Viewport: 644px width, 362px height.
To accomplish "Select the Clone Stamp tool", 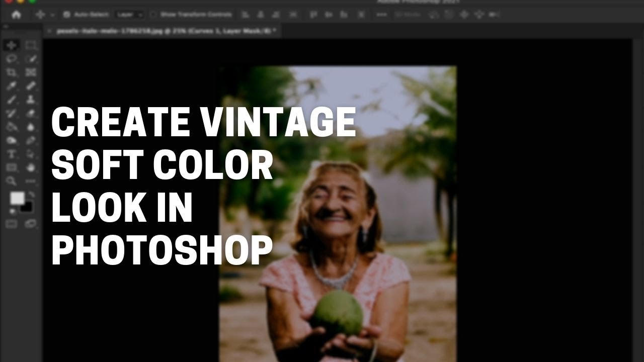I will click(31, 100).
